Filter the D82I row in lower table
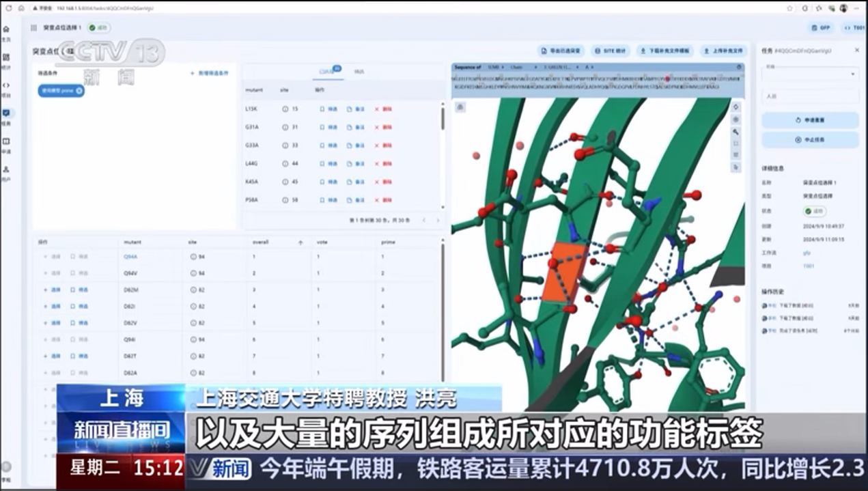 point(79,306)
